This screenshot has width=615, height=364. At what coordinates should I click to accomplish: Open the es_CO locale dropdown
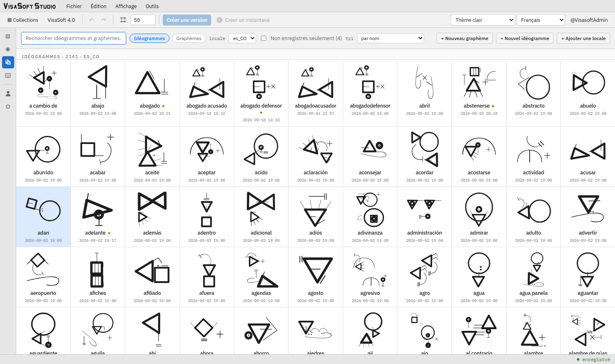(x=242, y=38)
